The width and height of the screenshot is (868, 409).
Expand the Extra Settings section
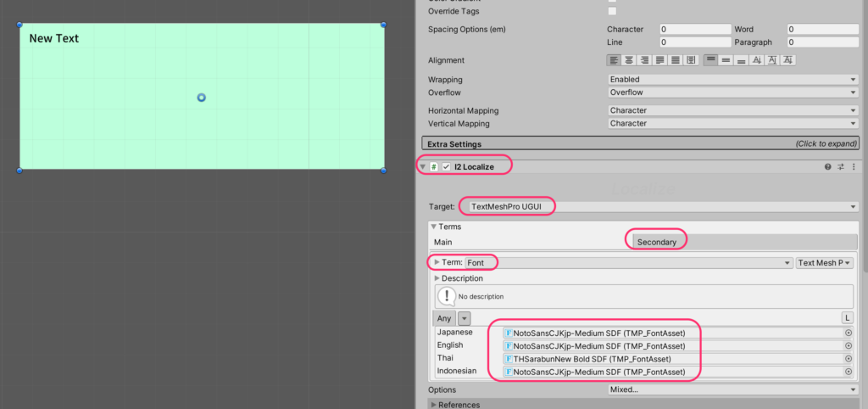point(641,144)
